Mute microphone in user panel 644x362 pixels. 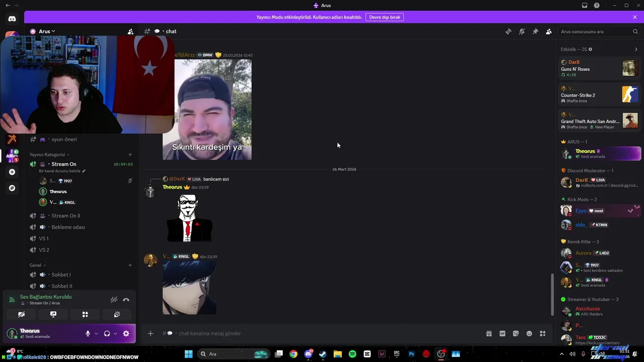point(88,333)
